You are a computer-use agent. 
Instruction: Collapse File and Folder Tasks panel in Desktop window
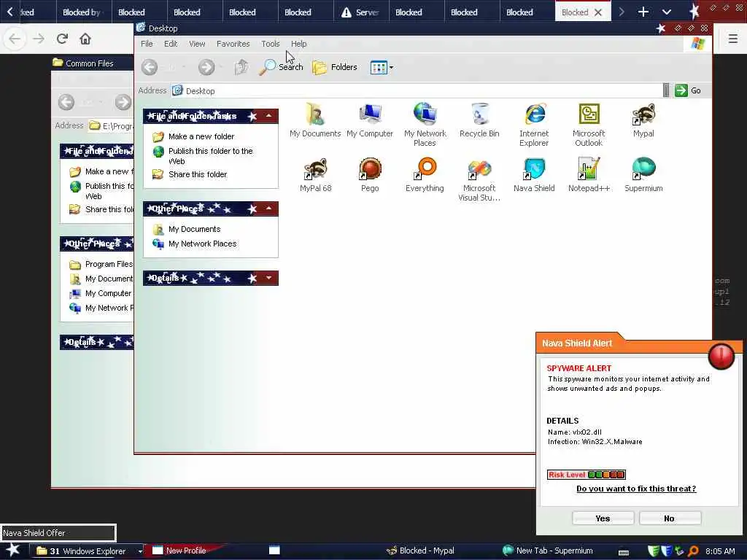point(269,116)
